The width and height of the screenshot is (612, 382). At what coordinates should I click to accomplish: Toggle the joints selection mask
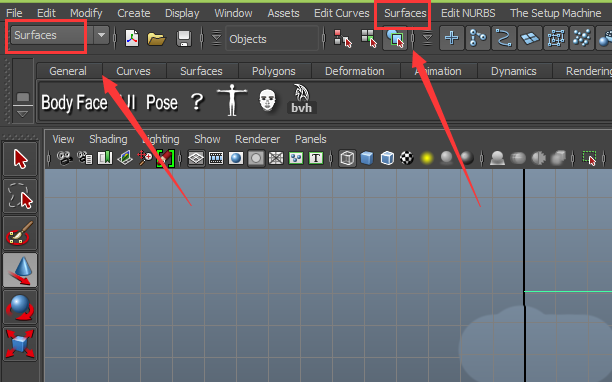[478, 38]
